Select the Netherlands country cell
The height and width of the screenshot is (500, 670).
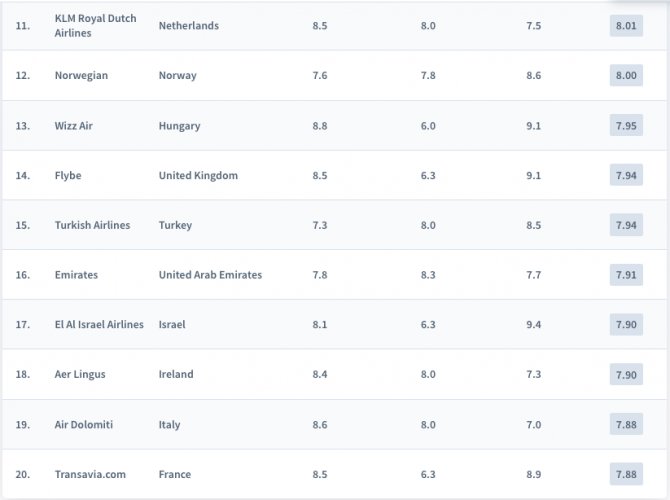188,26
